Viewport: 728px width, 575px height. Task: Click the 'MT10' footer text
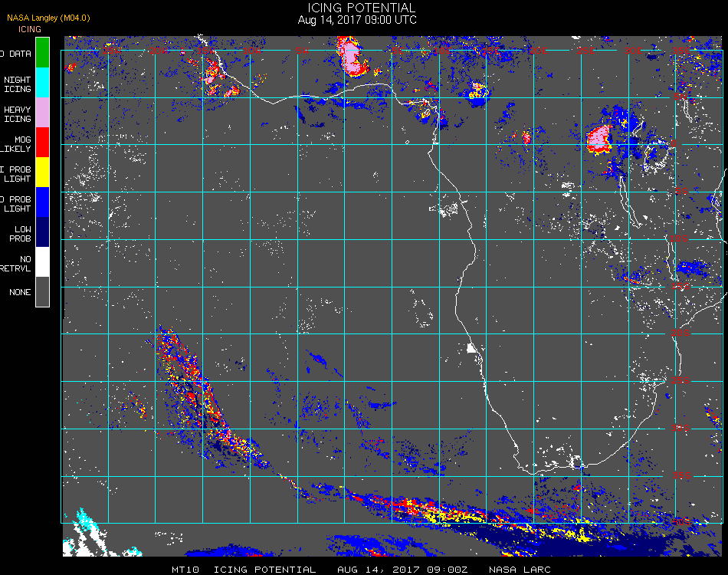tap(185, 570)
